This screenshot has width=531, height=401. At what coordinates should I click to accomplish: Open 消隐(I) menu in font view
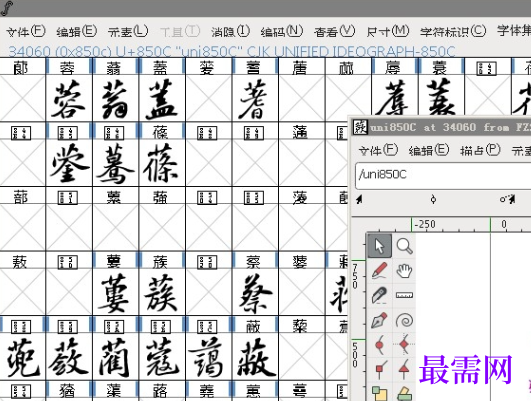pos(231,31)
